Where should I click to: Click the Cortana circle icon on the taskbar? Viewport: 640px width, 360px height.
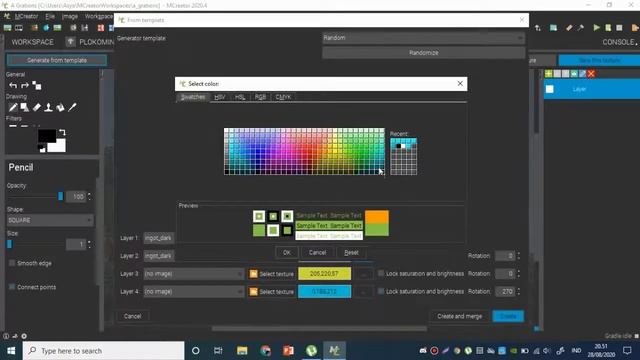pos(196,351)
